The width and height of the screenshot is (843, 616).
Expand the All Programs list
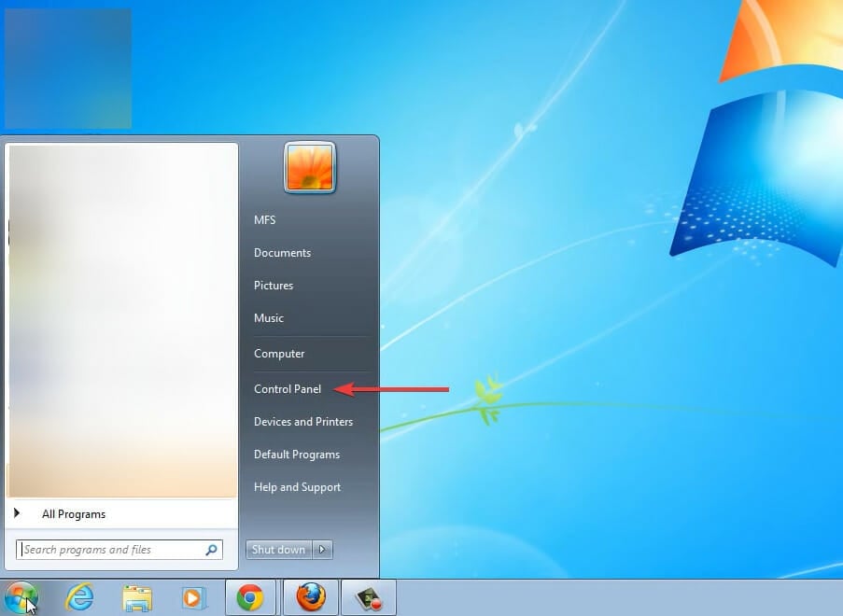coord(74,513)
